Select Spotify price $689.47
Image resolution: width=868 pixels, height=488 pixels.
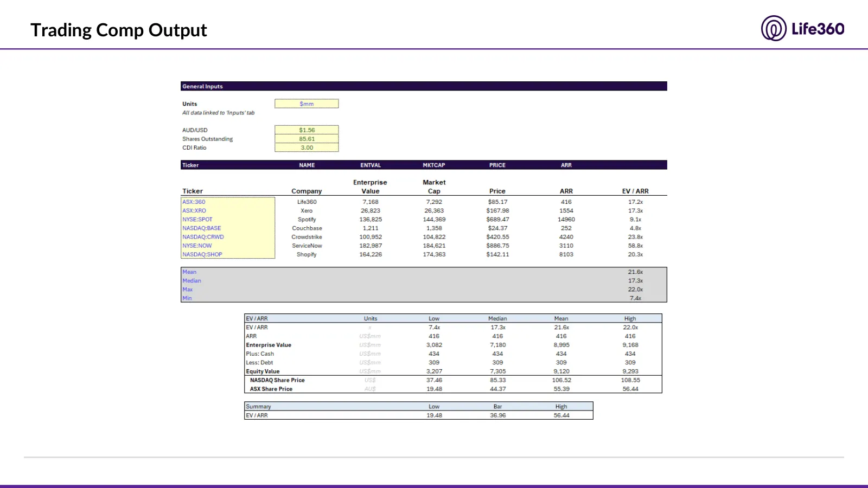[497, 220]
